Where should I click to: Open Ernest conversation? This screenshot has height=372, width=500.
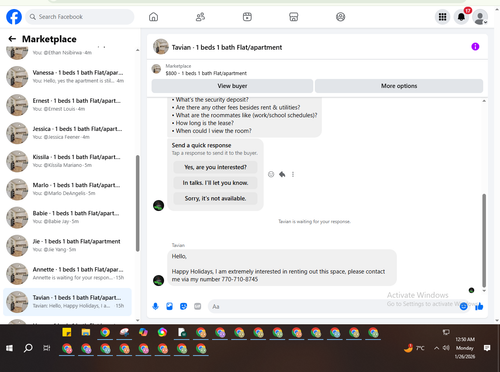coord(67,105)
